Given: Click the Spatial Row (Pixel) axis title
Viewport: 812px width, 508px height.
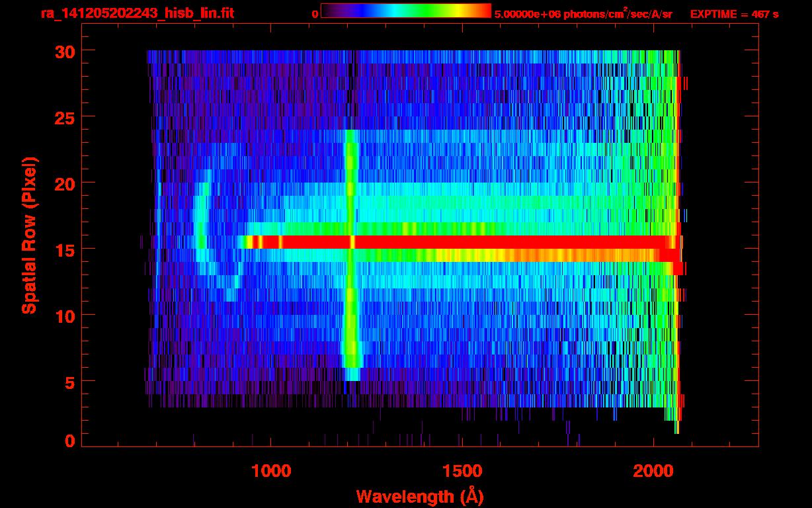Looking at the screenshot, I should [29, 235].
